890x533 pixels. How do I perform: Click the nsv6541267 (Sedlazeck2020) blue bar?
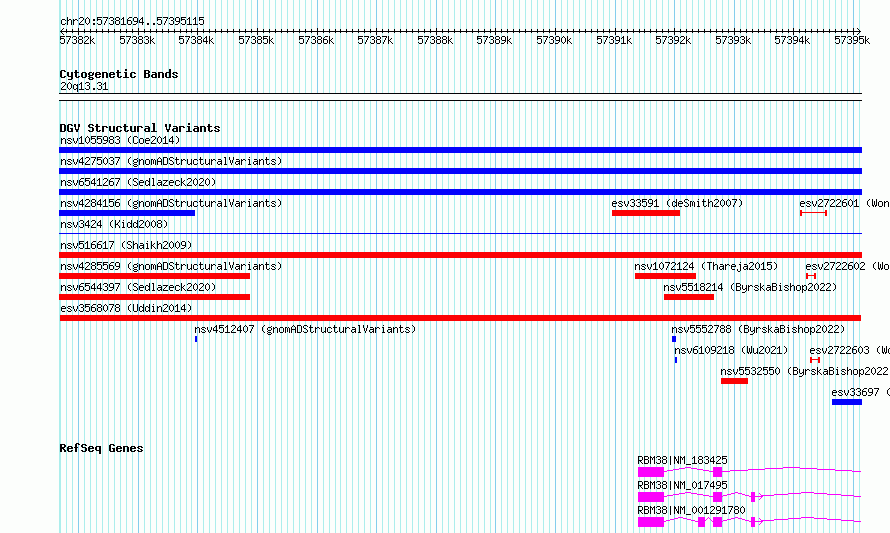460,192
